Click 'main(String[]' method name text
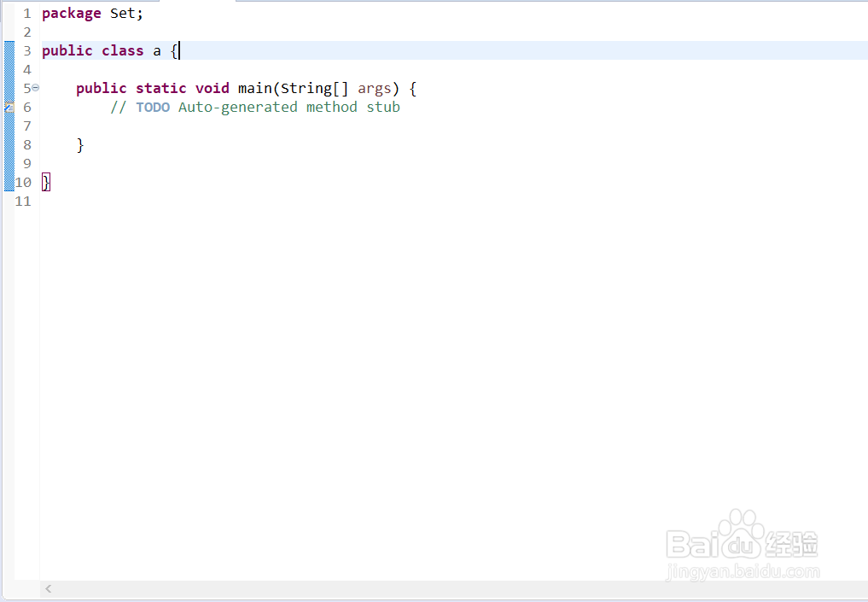 [x=294, y=88]
